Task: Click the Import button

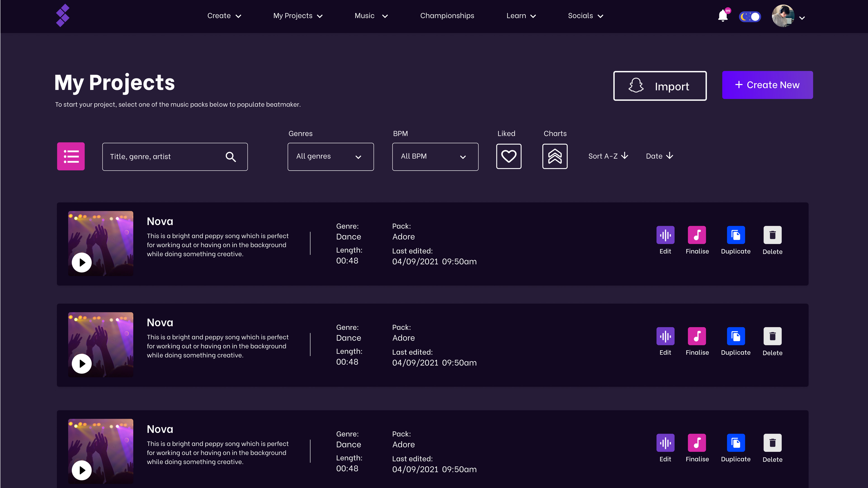Action: [x=660, y=86]
